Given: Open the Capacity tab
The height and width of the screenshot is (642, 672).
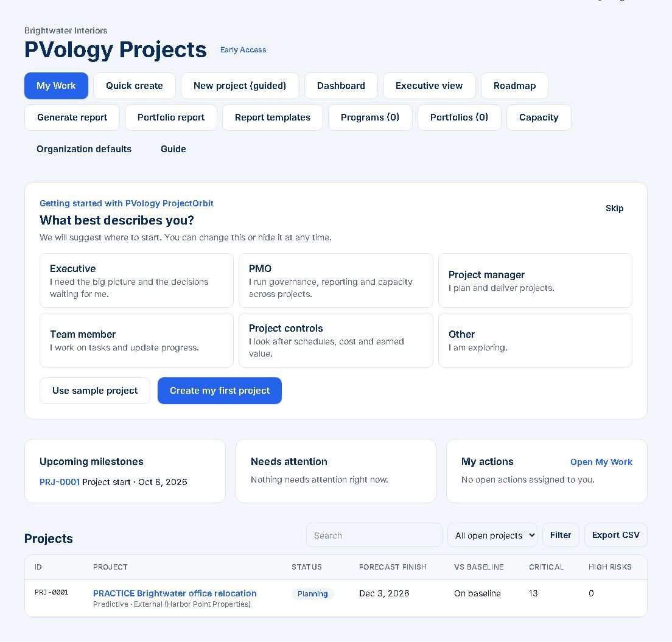Looking at the screenshot, I should pyautogui.click(x=539, y=117).
